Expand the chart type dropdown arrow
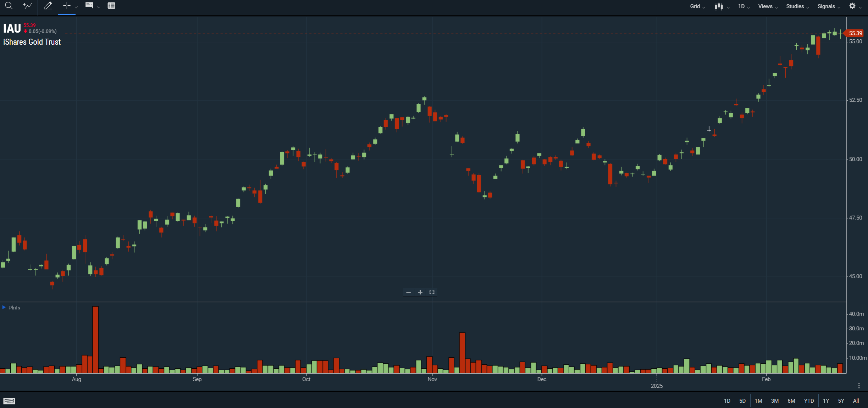 coord(728,7)
